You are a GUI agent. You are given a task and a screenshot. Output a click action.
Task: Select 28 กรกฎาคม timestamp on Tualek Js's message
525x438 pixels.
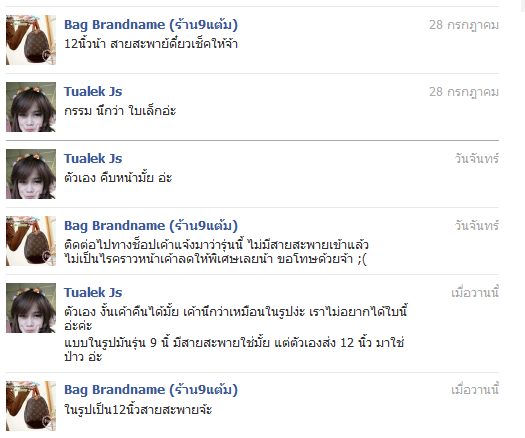464,92
